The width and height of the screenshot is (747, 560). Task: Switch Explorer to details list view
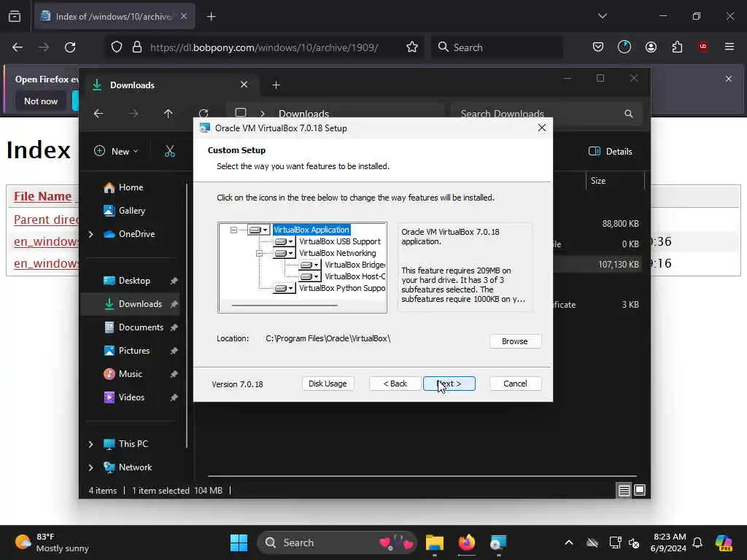click(x=624, y=491)
